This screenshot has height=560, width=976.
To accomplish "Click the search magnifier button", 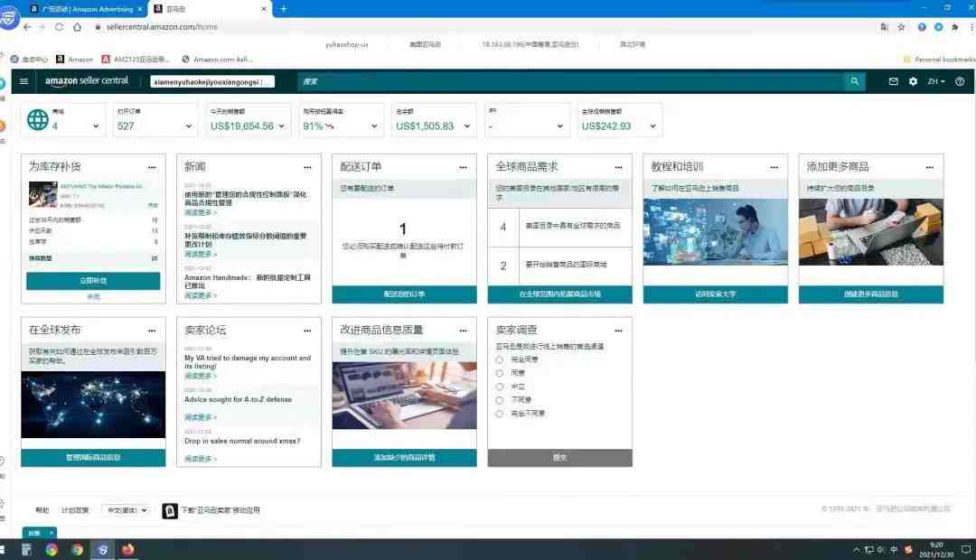I will coord(854,81).
